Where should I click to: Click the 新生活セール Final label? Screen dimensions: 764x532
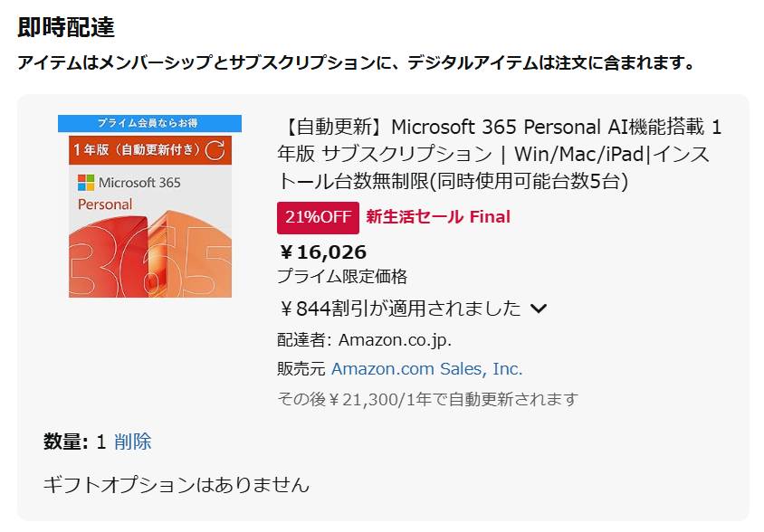(438, 216)
